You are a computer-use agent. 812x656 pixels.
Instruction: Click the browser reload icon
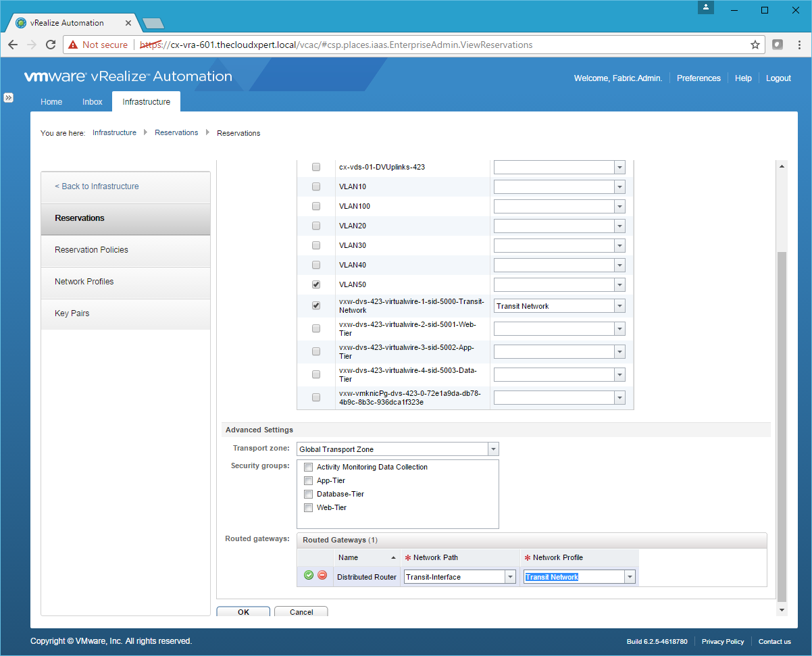point(50,45)
